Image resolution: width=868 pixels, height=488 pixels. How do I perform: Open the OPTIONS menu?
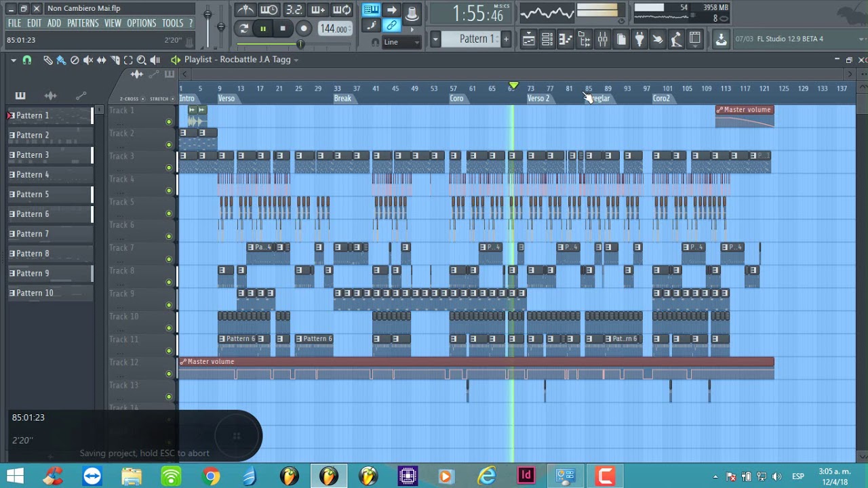pyautogui.click(x=142, y=23)
